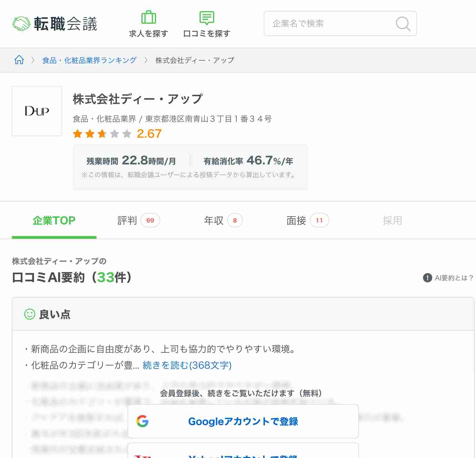The width and height of the screenshot is (476, 458).
Task: Click the home icon in the breadcrumb
Action: (x=19, y=59)
